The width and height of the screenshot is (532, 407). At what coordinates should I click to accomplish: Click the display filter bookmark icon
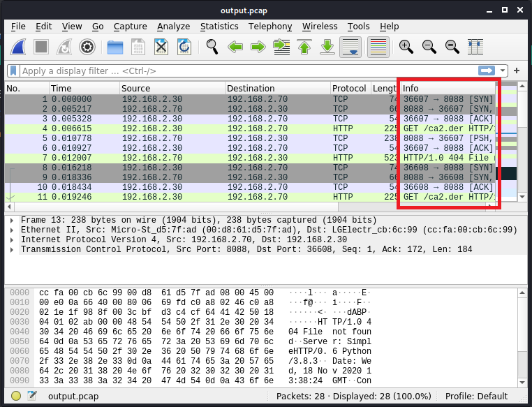tap(13, 71)
